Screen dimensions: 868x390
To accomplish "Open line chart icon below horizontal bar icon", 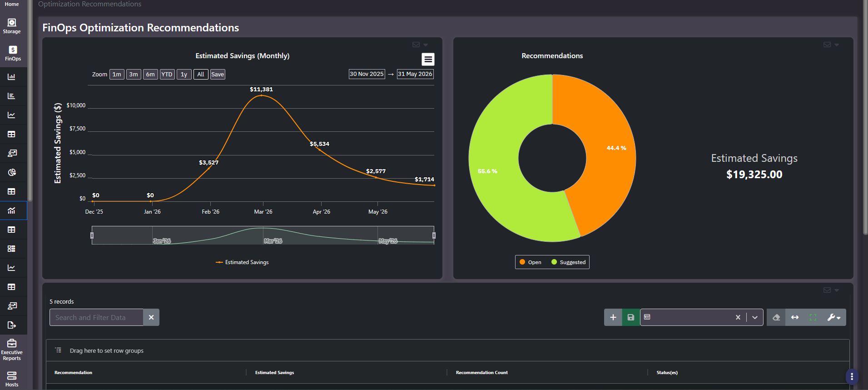I will pyautogui.click(x=12, y=115).
